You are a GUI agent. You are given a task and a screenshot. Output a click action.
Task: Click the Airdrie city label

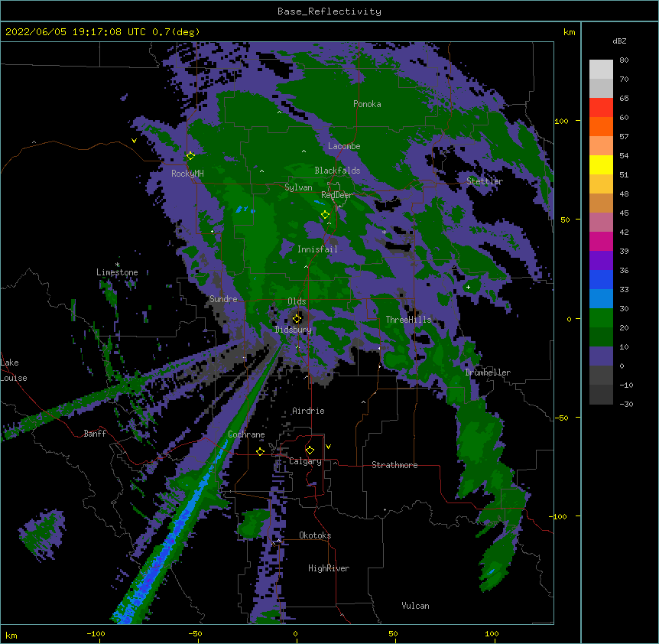point(308,411)
